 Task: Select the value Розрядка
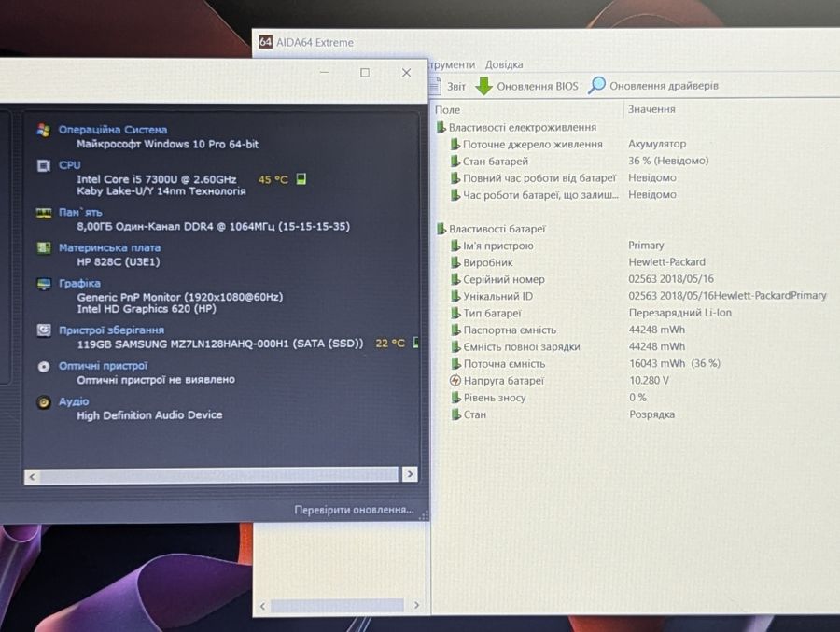coord(651,414)
